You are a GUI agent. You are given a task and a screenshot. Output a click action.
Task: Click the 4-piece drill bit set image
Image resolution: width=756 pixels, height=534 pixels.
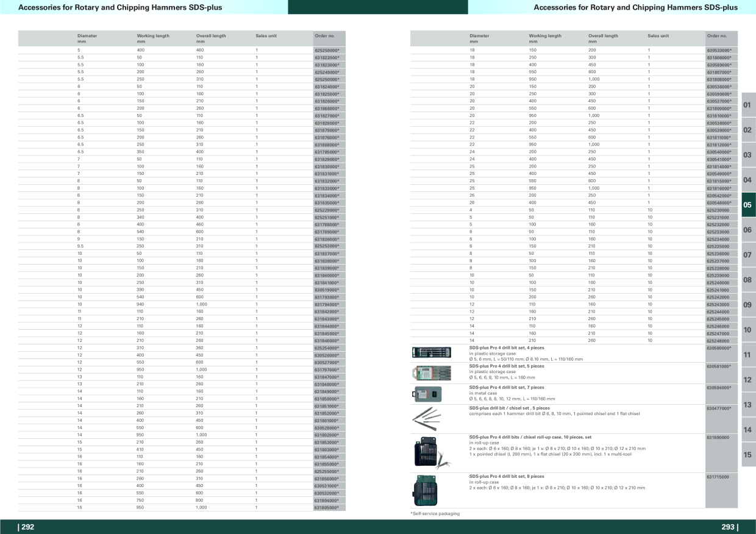[430, 352]
